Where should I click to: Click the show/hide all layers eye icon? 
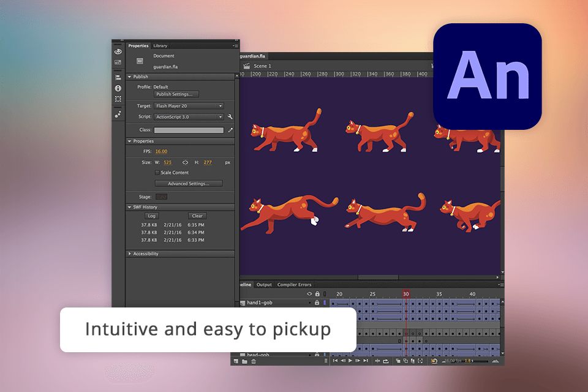click(x=309, y=294)
